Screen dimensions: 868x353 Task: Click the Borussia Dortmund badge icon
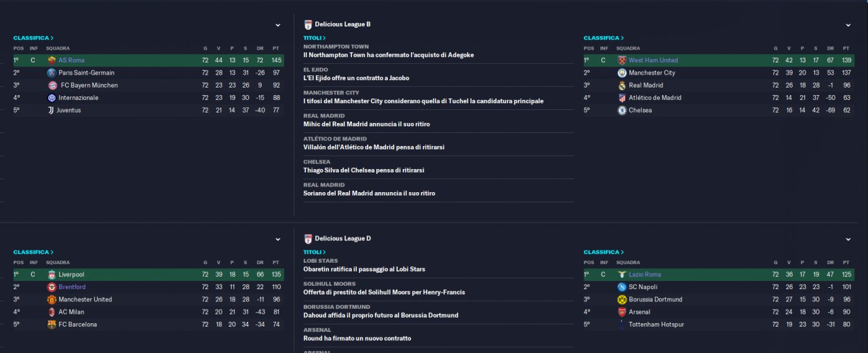[622, 299]
